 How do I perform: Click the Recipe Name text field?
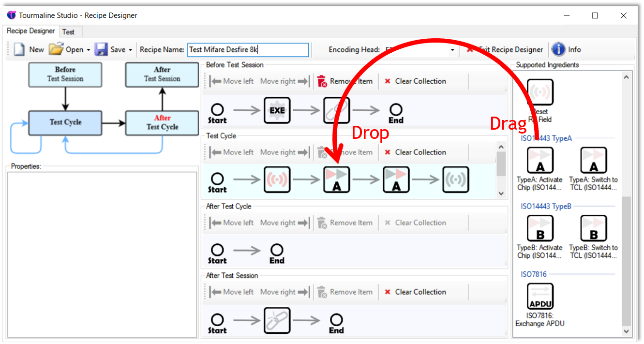248,50
